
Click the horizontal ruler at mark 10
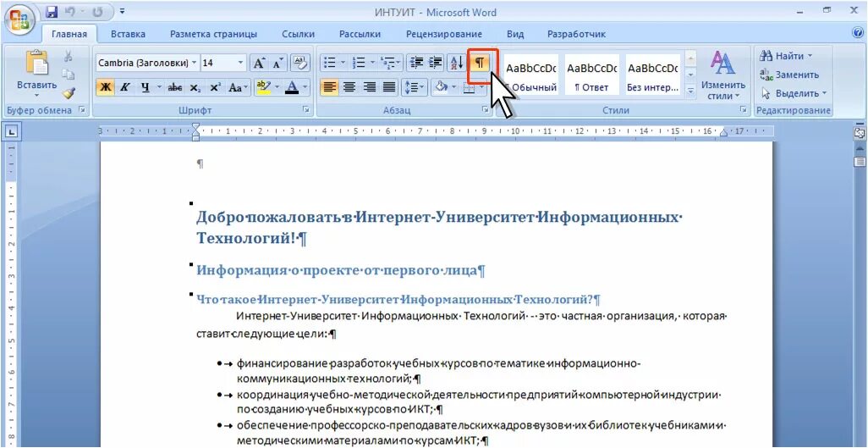(515, 131)
